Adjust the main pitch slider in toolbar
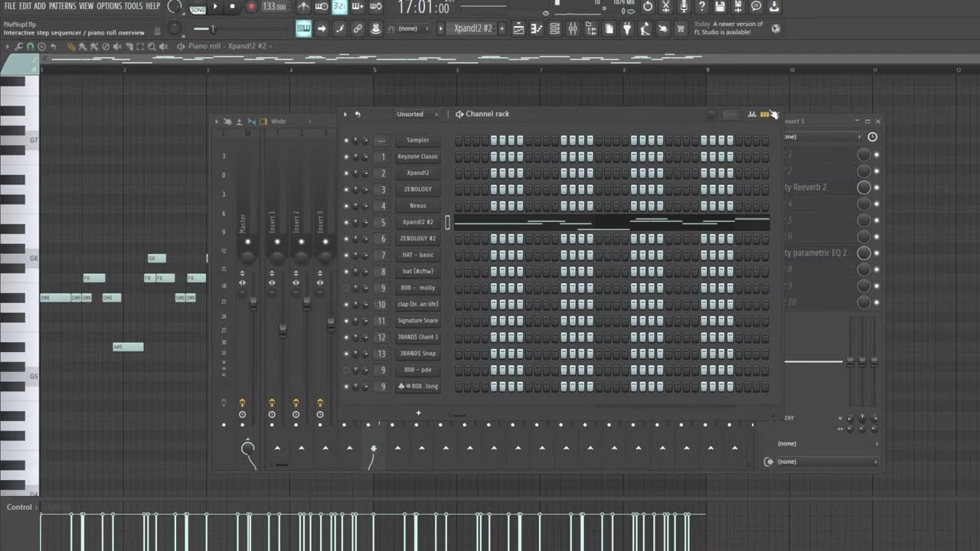 click(x=212, y=29)
